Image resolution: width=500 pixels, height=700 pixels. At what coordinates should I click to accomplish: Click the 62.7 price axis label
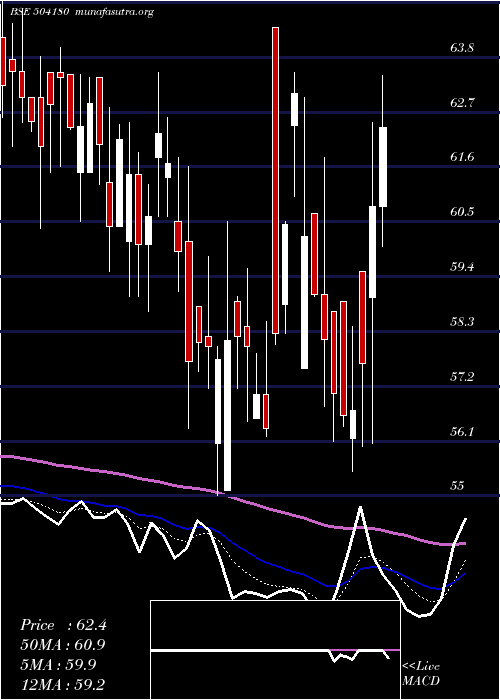pos(462,103)
